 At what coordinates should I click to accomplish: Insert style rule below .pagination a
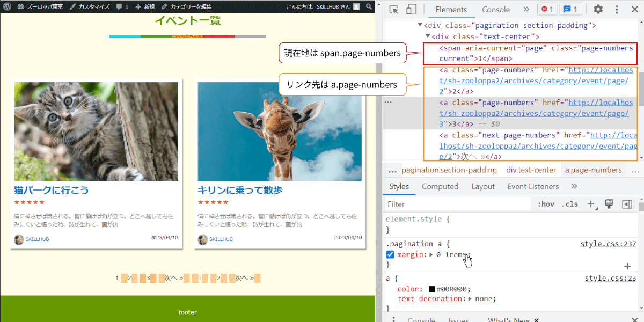click(x=627, y=266)
